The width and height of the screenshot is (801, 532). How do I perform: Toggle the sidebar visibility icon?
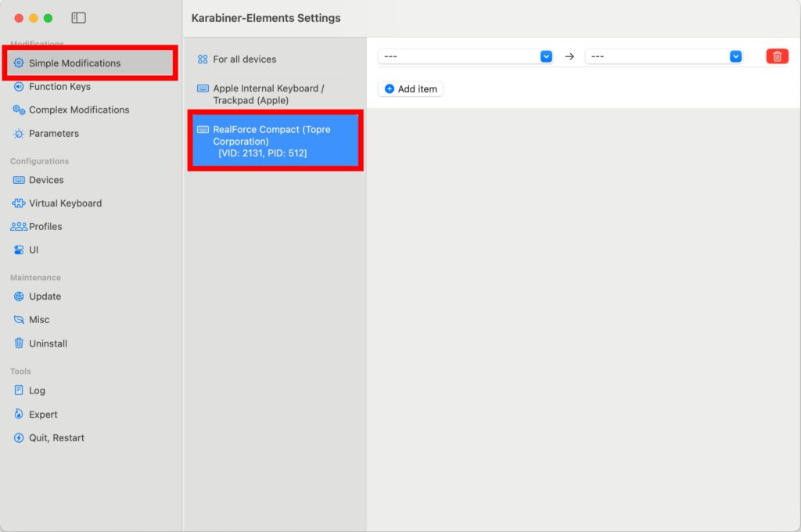78,18
